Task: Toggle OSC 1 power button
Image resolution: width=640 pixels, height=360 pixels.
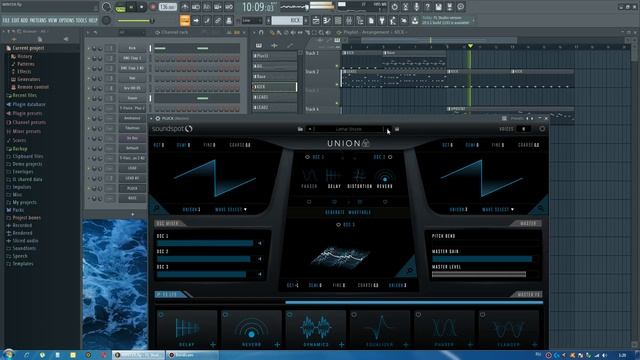Action: coord(307,157)
